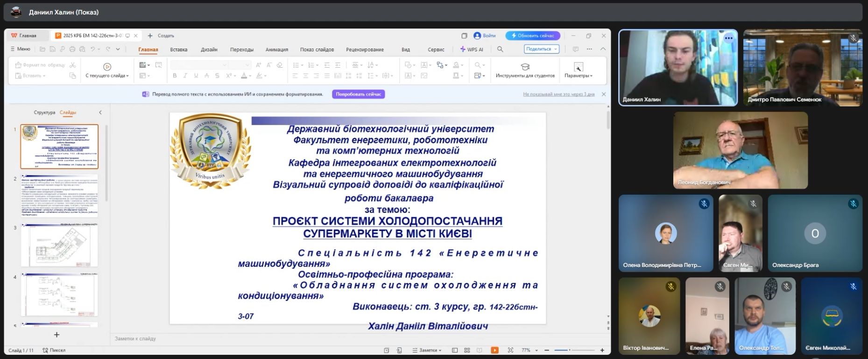The image size is (868, 359).
Task: Switch to slide sorter grid view
Action: [467, 350]
